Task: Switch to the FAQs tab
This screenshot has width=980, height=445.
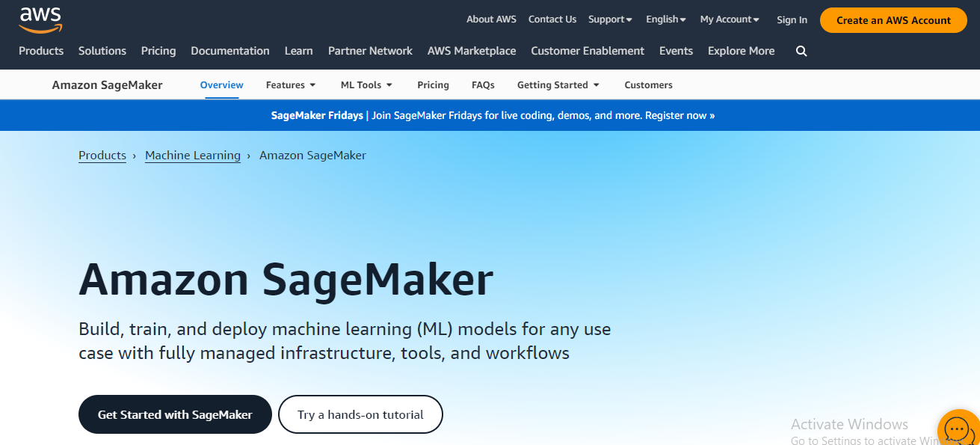Action: [483, 85]
